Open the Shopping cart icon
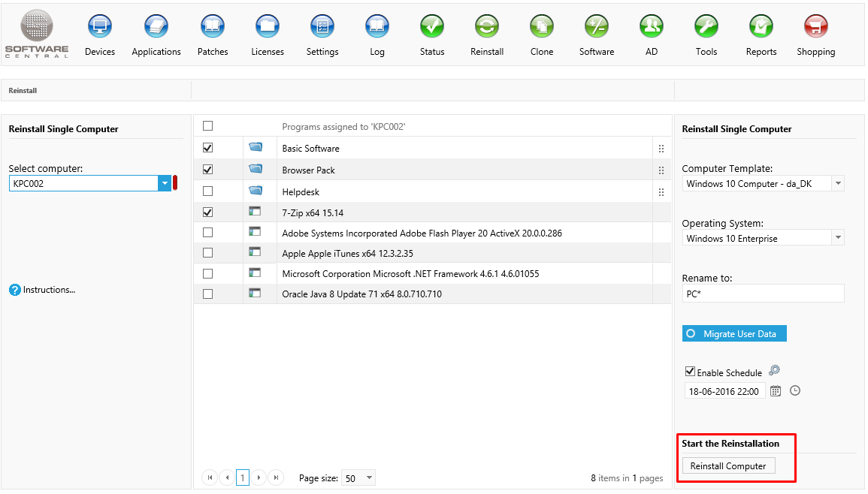The height and width of the screenshot is (494, 868). coord(815,28)
